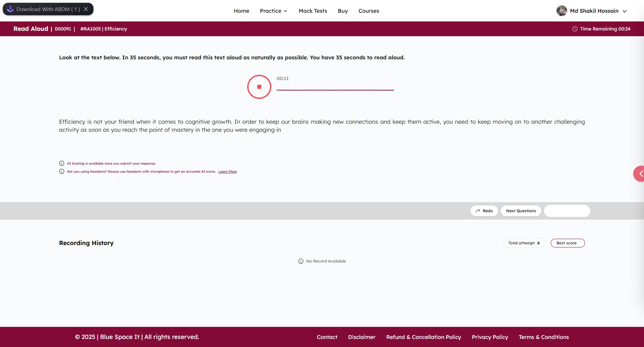Expand the Md Shakil Hossain account chevron

[625, 11]
